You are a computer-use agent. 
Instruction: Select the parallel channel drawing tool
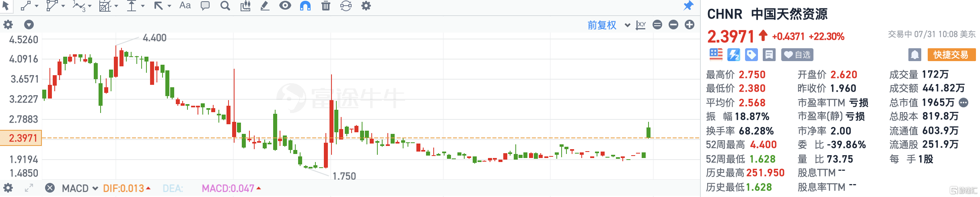52,6
